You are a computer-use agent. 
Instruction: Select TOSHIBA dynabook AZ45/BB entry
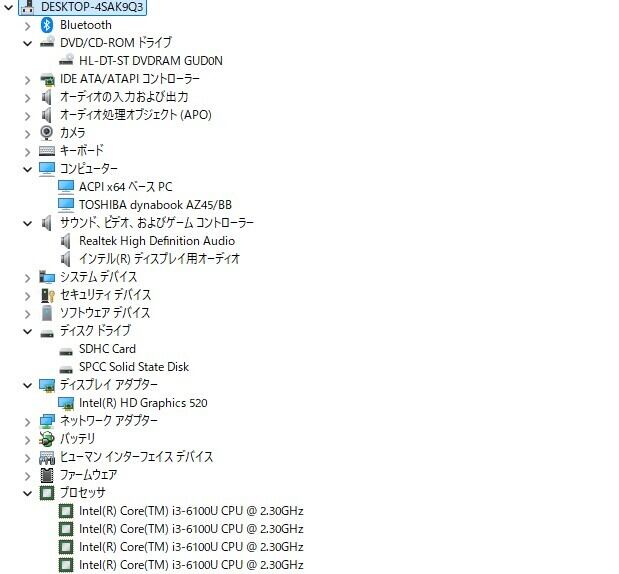[155, 204]
